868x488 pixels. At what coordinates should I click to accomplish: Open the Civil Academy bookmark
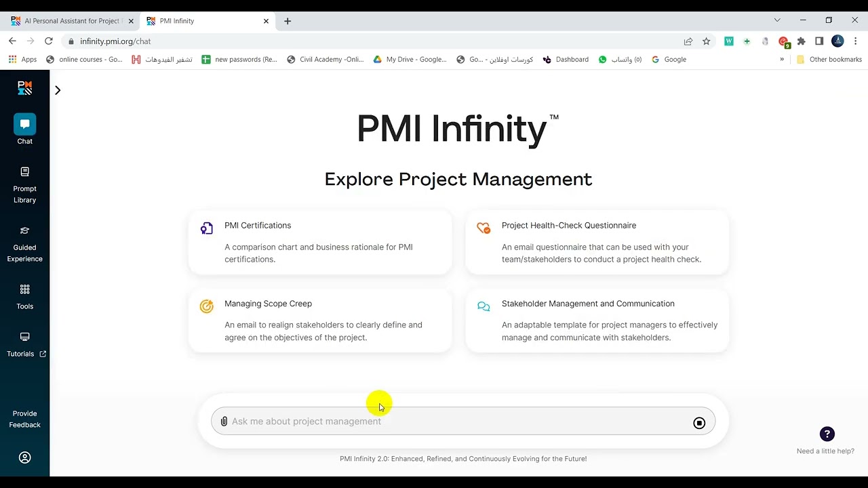pyautogui.click(x=325, y=60)
